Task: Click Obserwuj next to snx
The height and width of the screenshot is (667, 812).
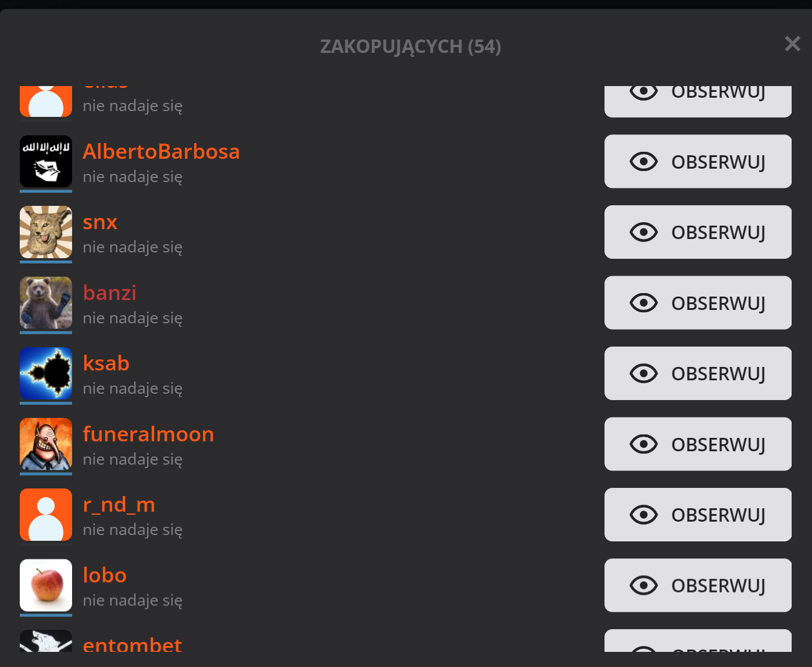Action: tap(697, 232)
